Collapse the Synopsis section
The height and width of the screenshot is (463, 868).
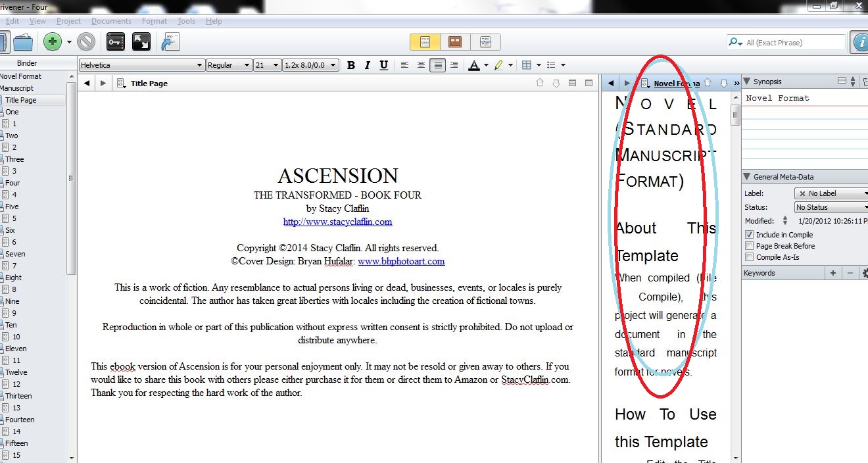pyautogui.click(x=748, y=82)
